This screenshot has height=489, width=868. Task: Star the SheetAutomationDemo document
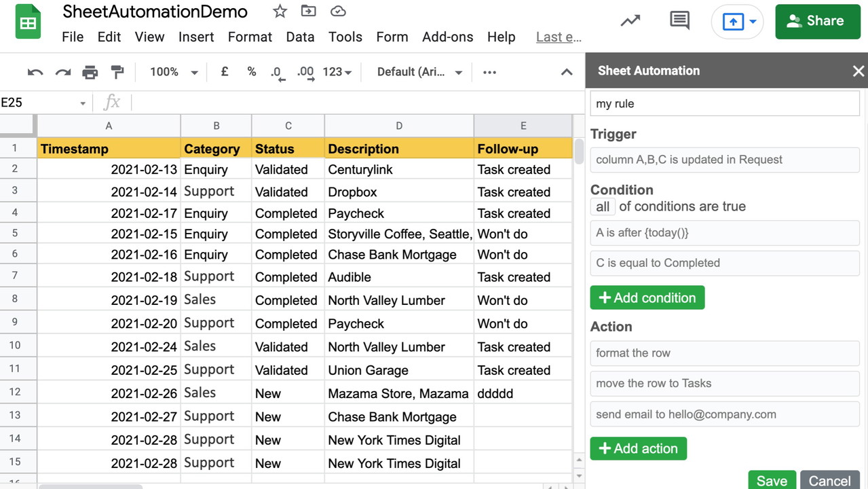280,12
